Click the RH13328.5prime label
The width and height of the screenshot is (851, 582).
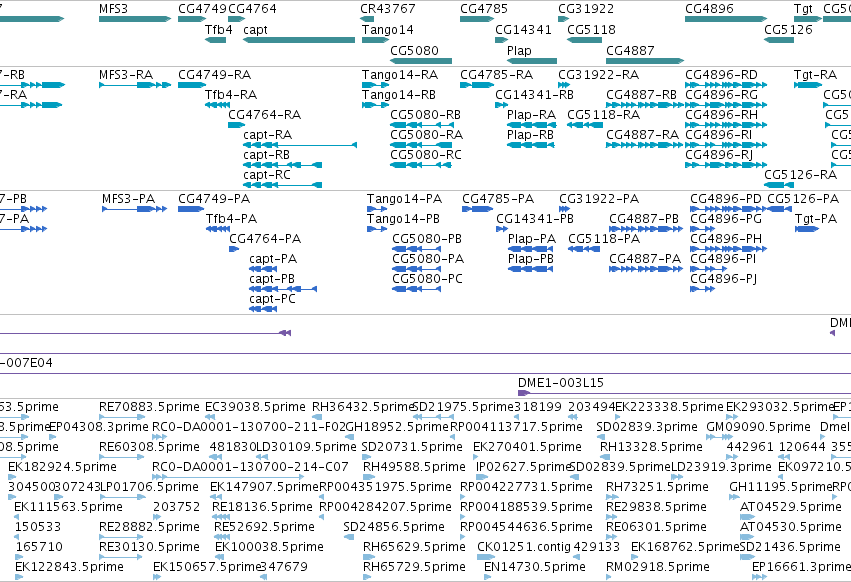tap(651, 446)
